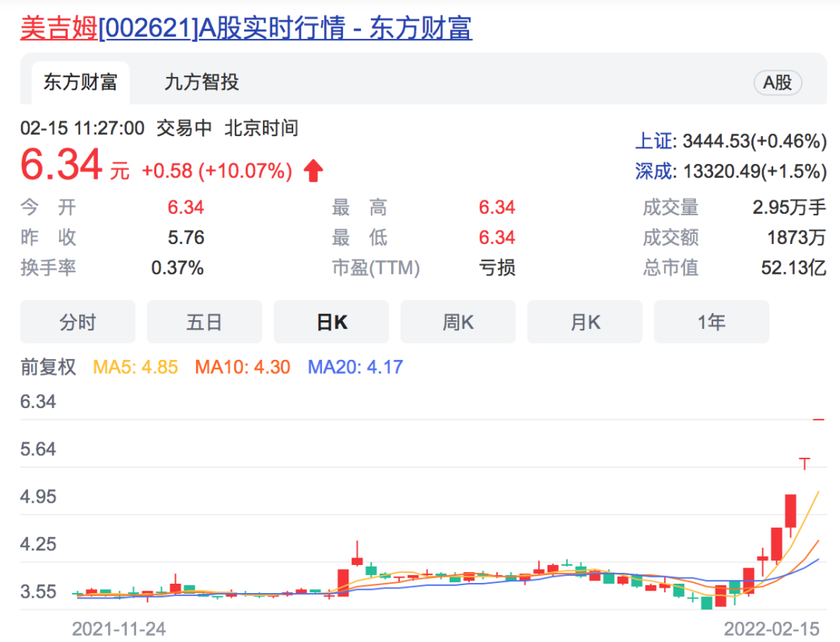Click the large 6.34 current price
Screen dimensions: 840x642
click(x=61, y=166)
